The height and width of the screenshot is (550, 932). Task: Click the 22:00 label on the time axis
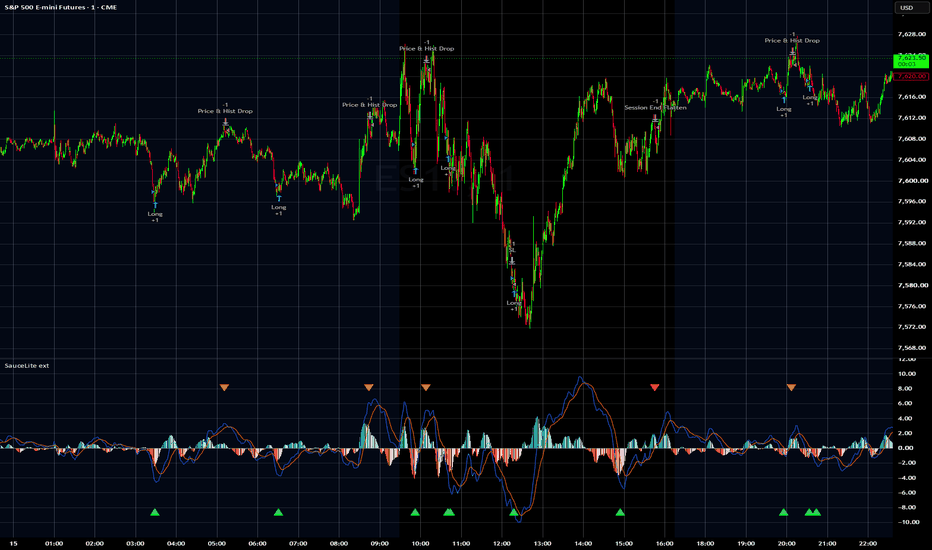pos(868,543)
